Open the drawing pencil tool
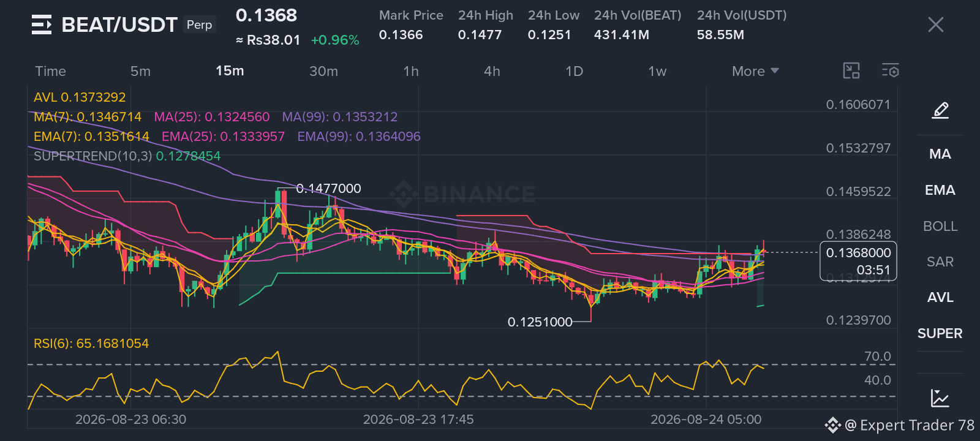The height and width of the screenshot is (441, 980). pos(940,110)
